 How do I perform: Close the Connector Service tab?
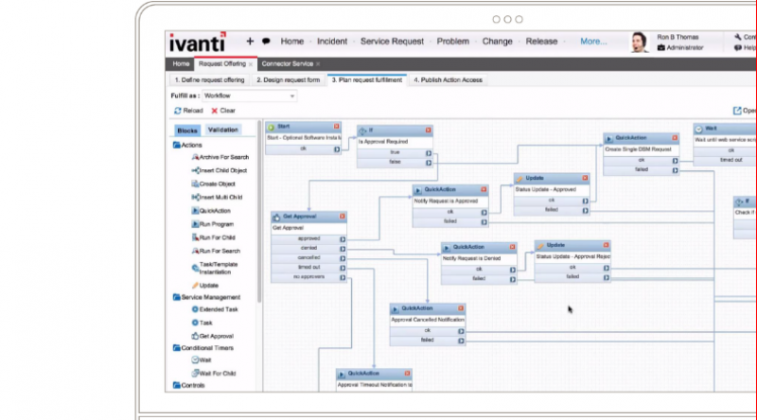point(318,64)
